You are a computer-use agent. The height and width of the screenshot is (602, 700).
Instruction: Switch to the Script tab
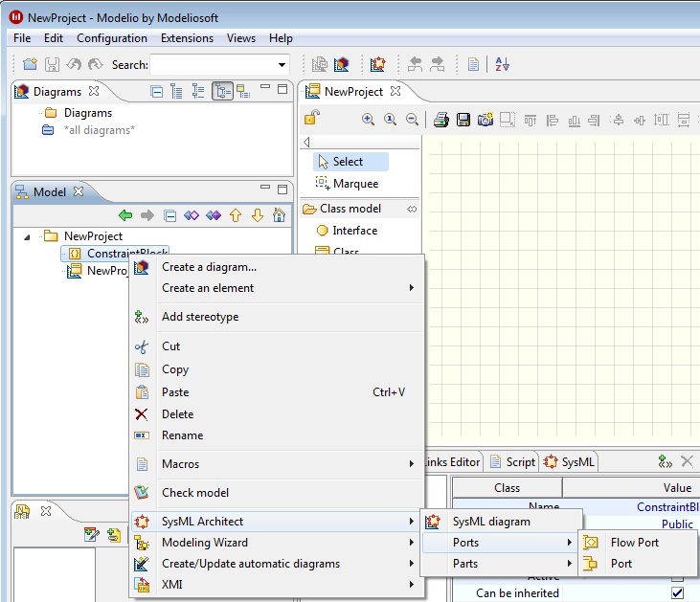click(x=513, y=461)
